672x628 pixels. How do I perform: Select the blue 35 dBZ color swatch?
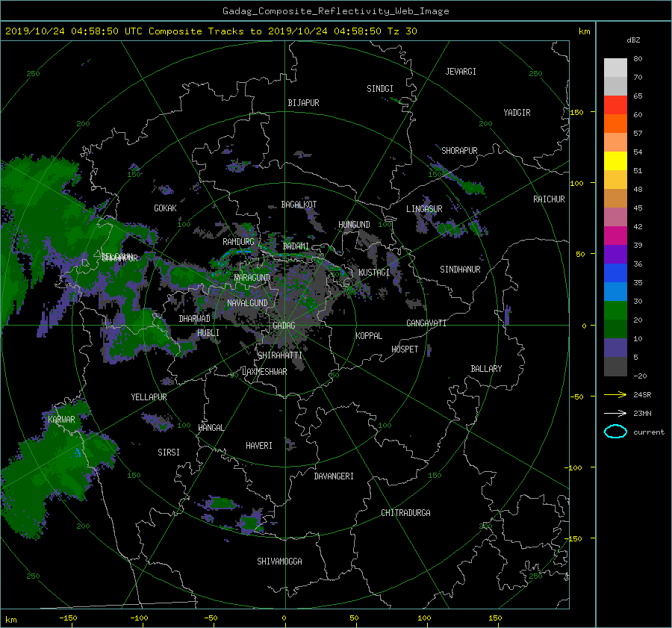(x=615, y=273)
